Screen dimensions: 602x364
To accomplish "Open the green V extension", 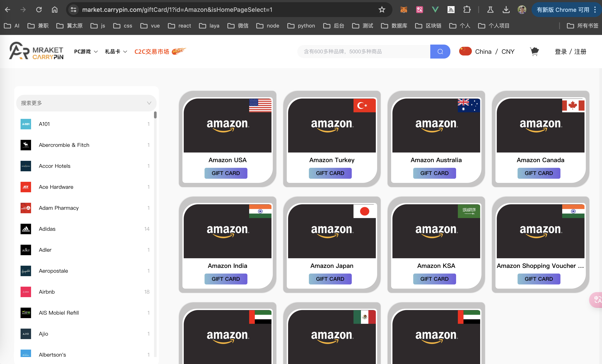I will click(x=435, y=10).
